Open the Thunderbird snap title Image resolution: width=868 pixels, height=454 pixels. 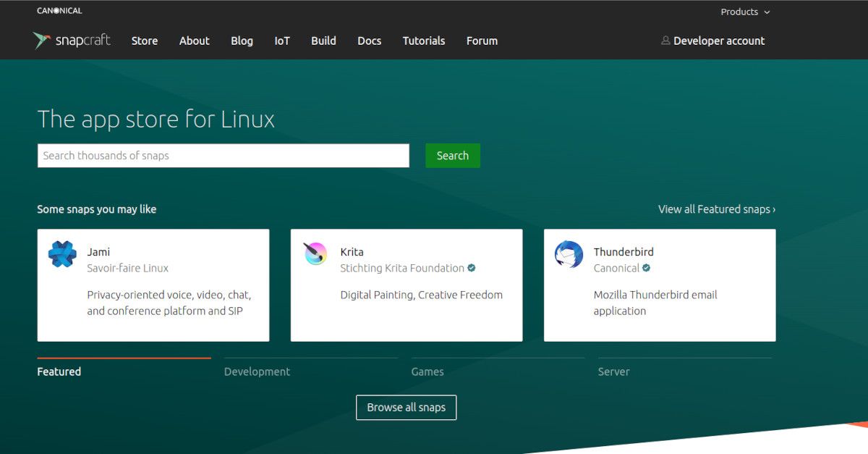(624, 252)
